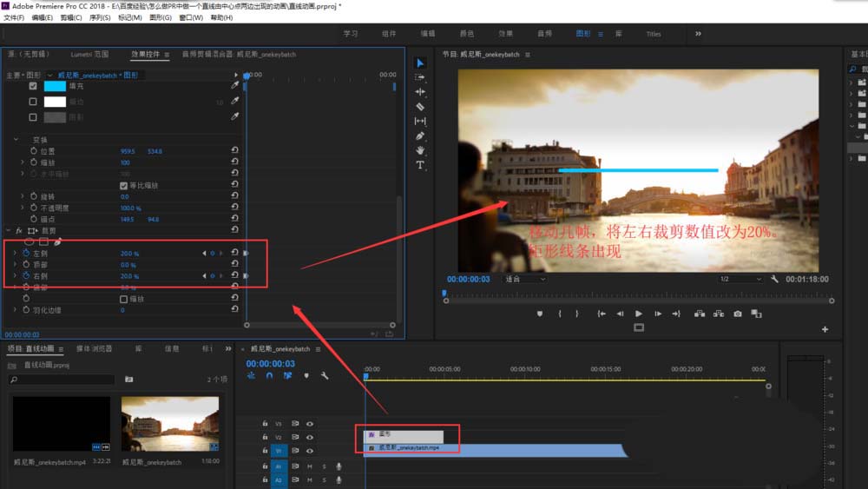Click the Play button in Program Monitor
The image size is (868, 489).
coord(638,314)
